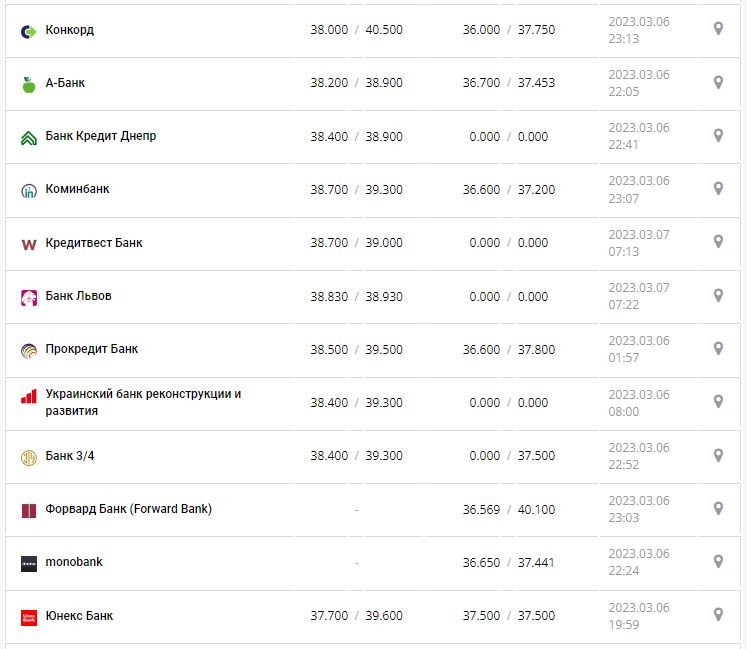Open the Прокредит Банк link
The image size is (747, 649).
pyautogui.click(x=92, y=349)
